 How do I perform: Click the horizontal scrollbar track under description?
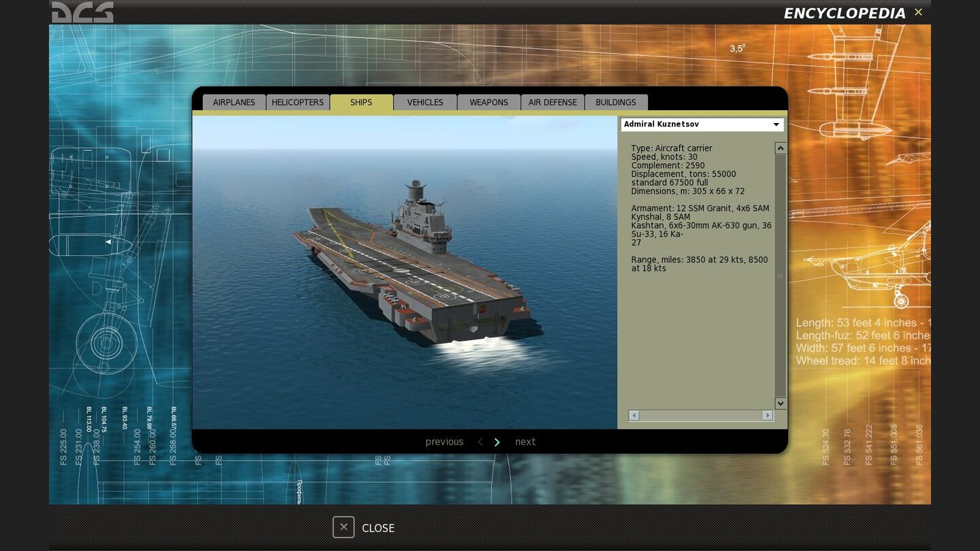pyautogui.click(x=701, y=415)
